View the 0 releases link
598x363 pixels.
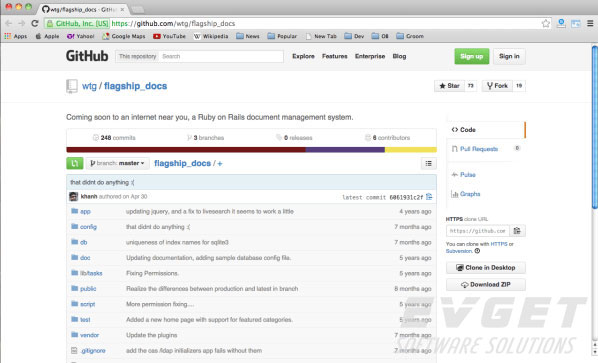pyautogui.click(x=294, y=138)
